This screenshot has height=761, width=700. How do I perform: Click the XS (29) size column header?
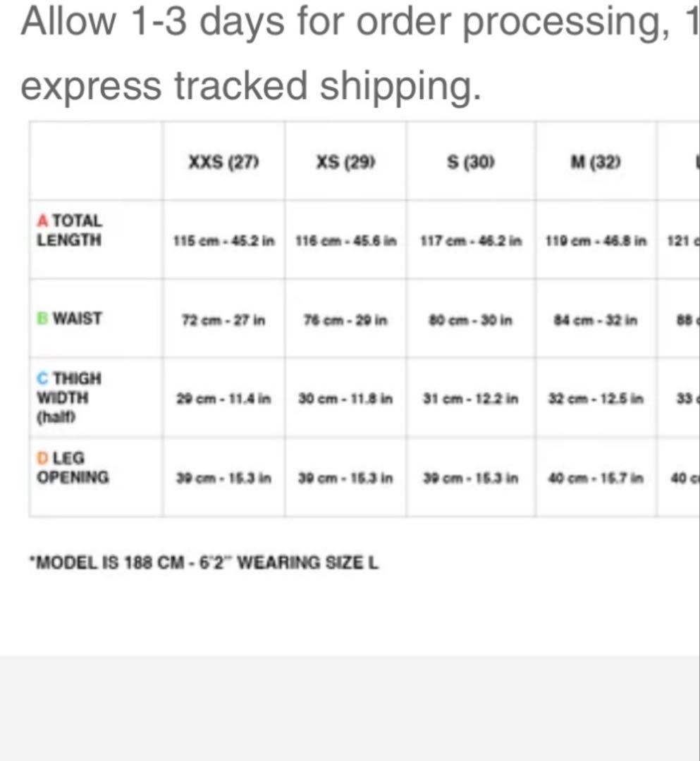[345, 163]
